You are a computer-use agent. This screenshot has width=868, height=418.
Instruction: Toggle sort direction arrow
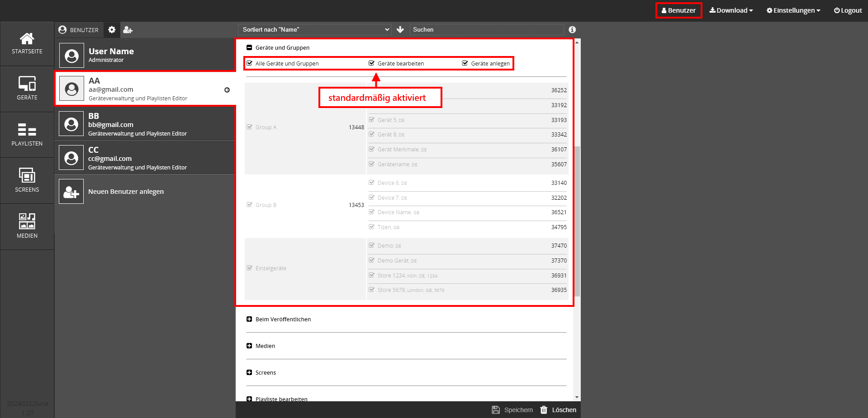click(x=400, y=29)
